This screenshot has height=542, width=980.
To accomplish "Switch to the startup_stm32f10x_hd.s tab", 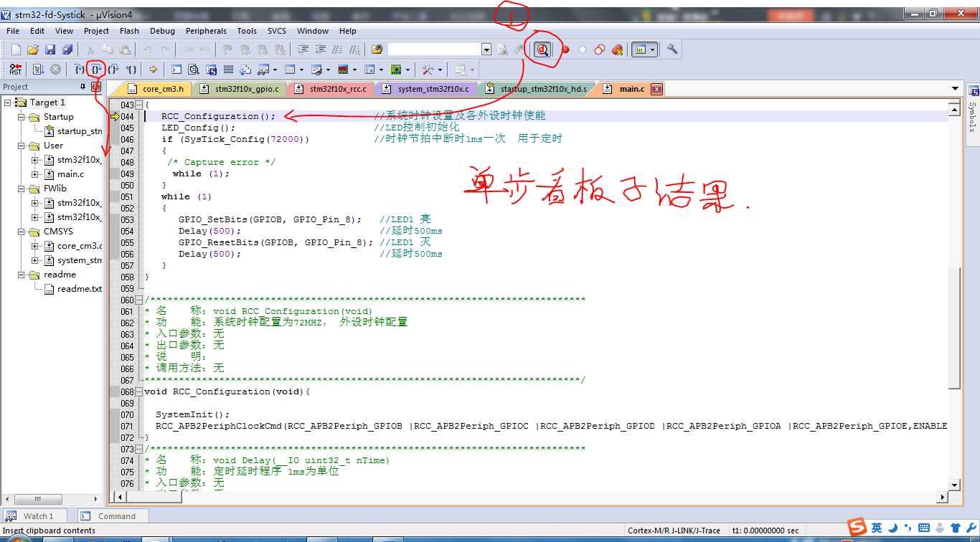I will [x=537, y=89].
